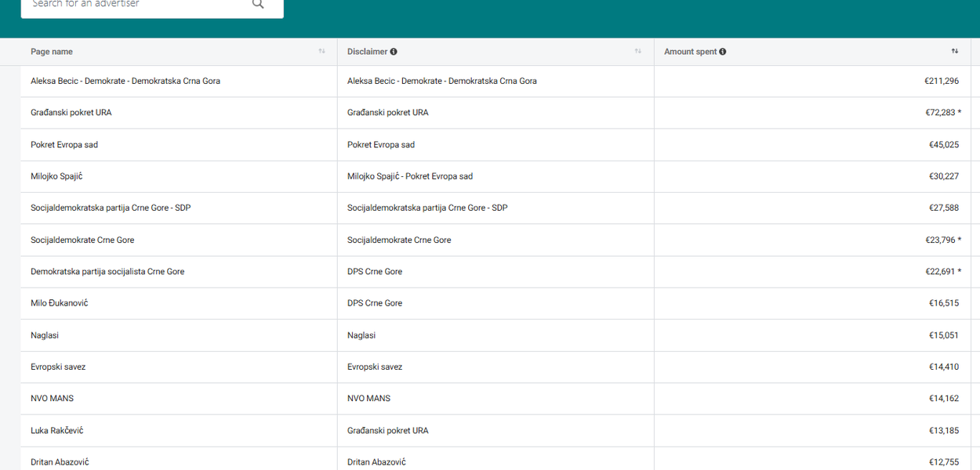Select DPS Crne Gore disclaimer in Demokratska partija row

click(x=375, y=272)
